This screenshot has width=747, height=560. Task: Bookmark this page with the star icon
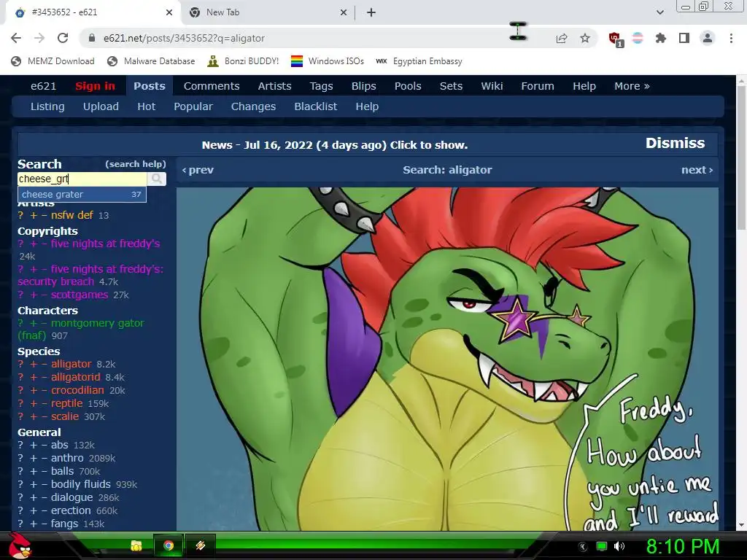click(x=585, y=38)
